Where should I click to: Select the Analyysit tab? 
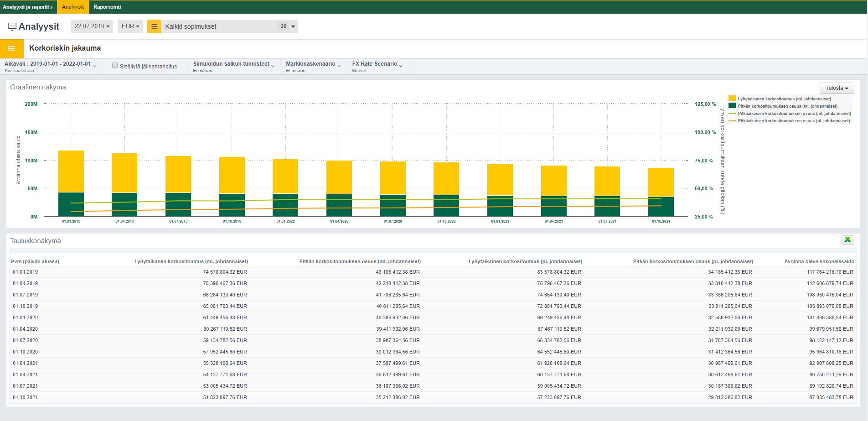73,7
